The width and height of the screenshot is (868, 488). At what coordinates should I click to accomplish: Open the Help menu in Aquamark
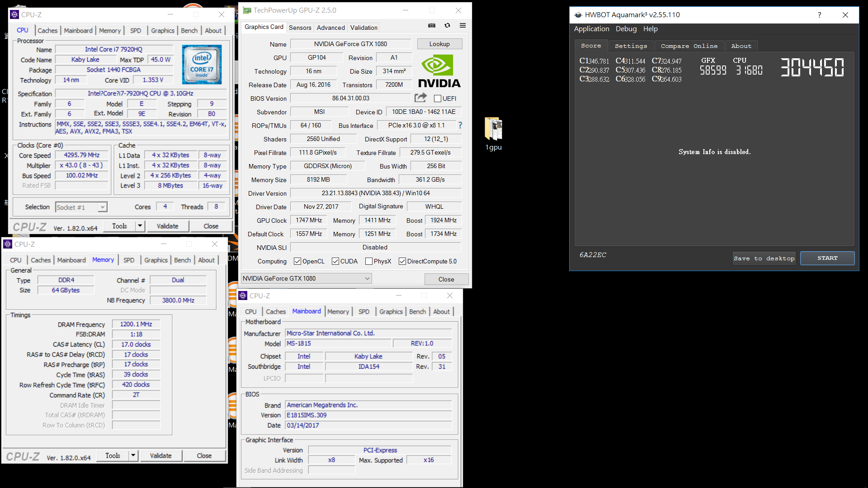[x=650, y=29]
